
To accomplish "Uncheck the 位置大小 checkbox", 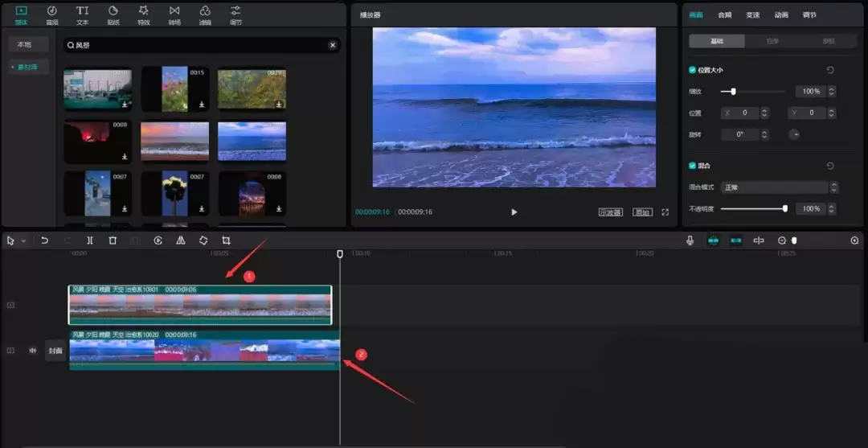I will pos(693,70).
